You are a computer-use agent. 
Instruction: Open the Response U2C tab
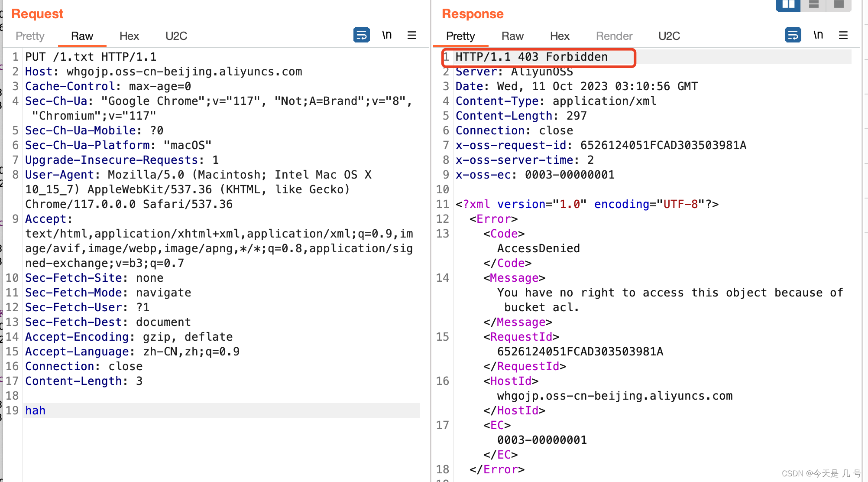pos(669,36)
